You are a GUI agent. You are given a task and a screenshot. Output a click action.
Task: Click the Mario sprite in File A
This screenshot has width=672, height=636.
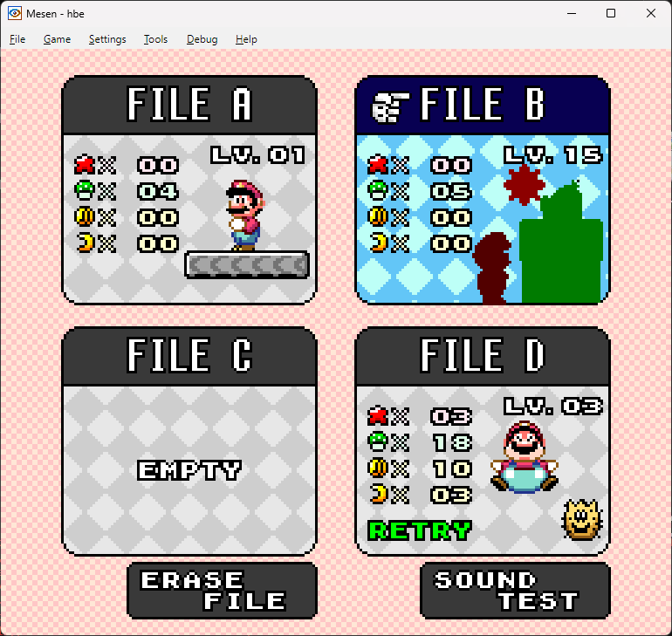pos(244,215)
